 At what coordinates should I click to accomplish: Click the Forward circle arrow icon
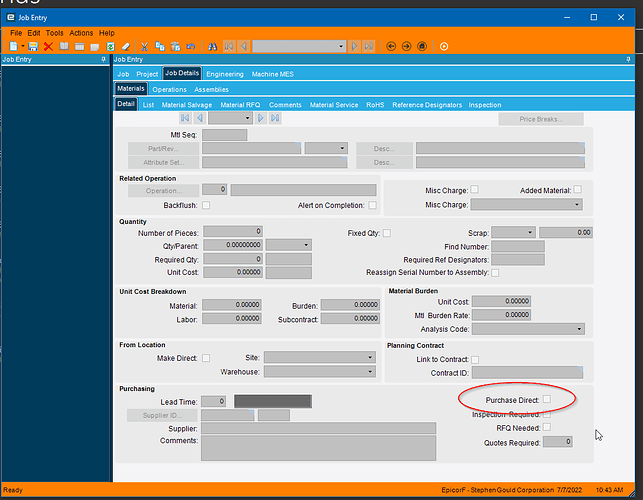pos(406,46)
